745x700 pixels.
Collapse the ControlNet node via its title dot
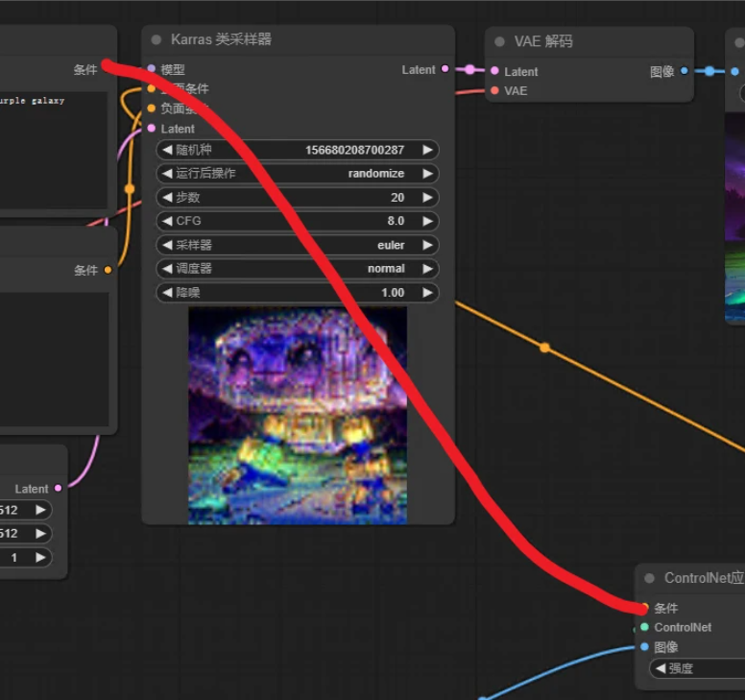[650, 578]
